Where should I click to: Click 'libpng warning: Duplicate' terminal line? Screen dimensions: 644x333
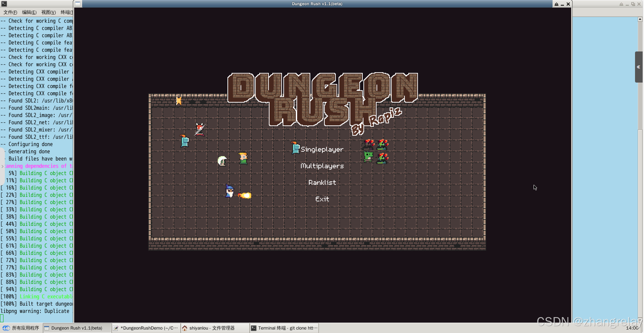[37, 311]
